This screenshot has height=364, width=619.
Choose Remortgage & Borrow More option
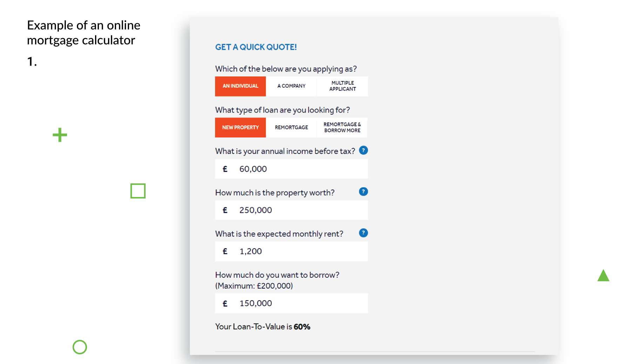tap(342, 127)
